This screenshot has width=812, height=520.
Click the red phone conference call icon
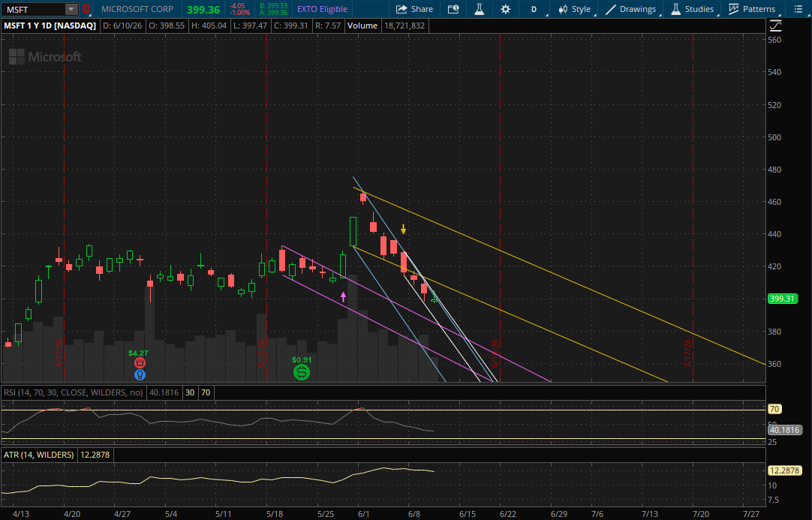(x=140, y=363)
